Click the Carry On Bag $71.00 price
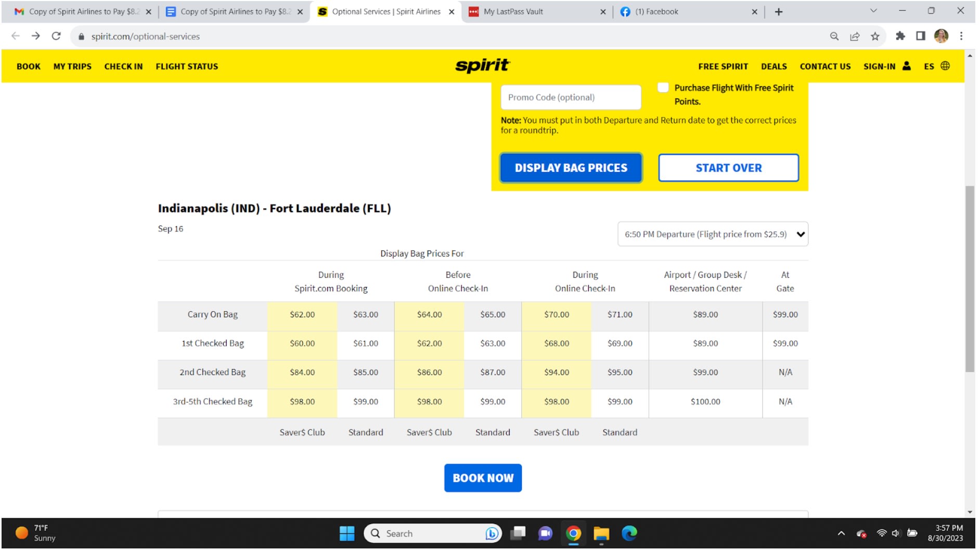The height and width of the screenshot is (550, 980). 620,315
